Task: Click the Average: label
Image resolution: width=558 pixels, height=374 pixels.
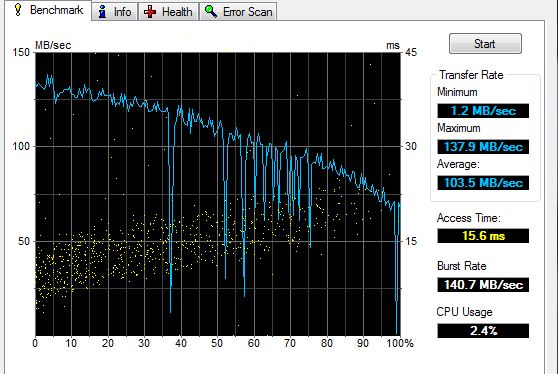Action: [458, 164]
